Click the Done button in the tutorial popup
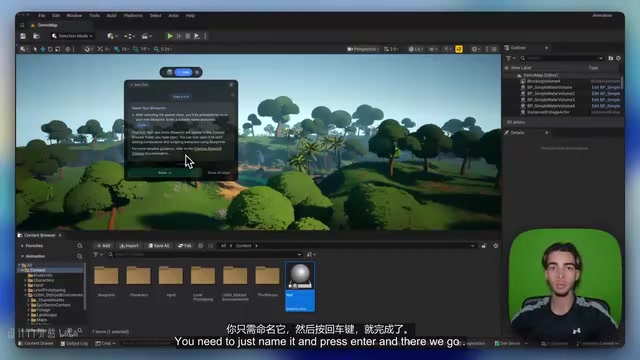The image size is (640, 360). point(164,173)
